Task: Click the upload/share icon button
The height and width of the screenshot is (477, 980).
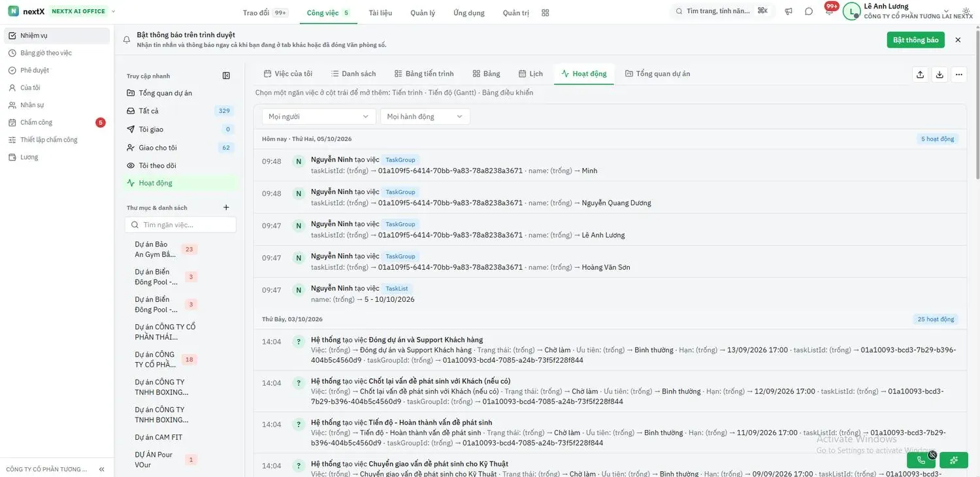Action: click(920, 74)
